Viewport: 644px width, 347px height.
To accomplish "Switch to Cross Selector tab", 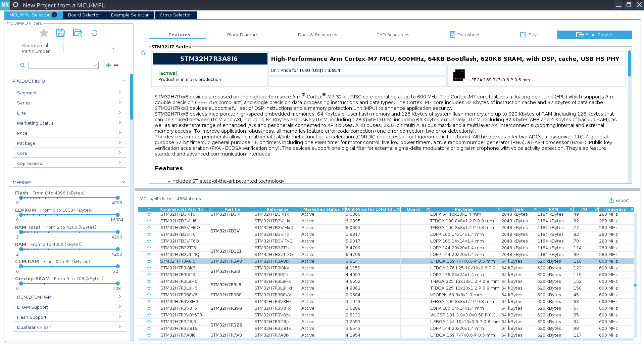I will click(x=175, y=15).
